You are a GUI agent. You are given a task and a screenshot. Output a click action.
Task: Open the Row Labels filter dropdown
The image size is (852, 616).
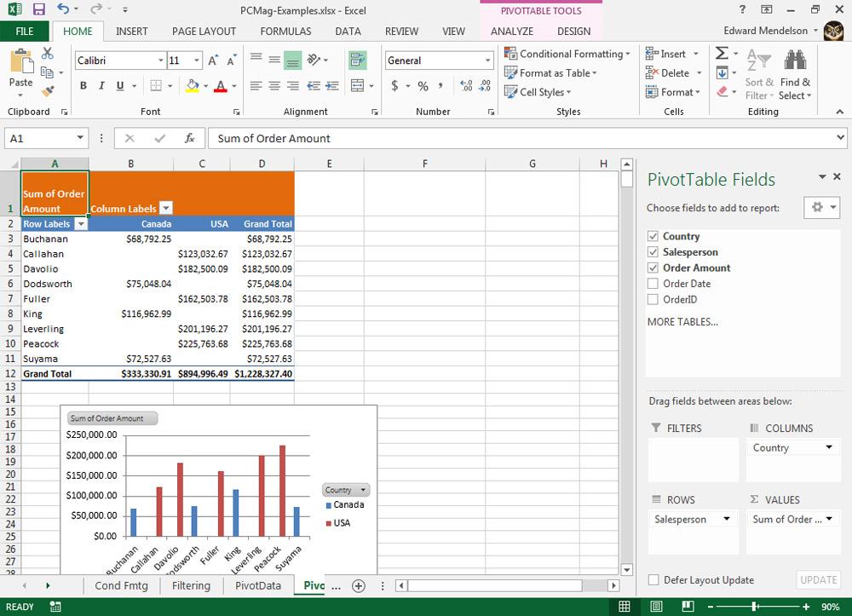pyautogui.click(x=81, y=224)
